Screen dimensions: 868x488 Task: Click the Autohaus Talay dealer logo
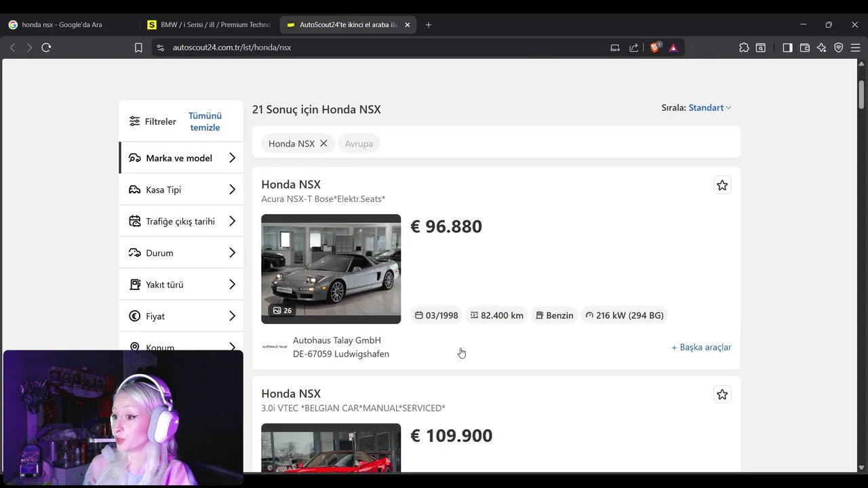coord(275,347)
